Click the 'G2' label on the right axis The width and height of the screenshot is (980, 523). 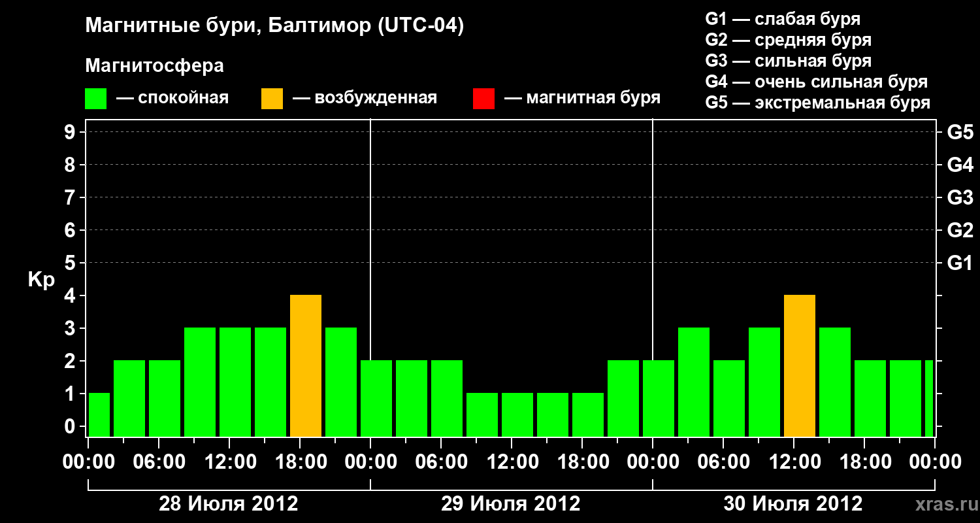point(960,230)
